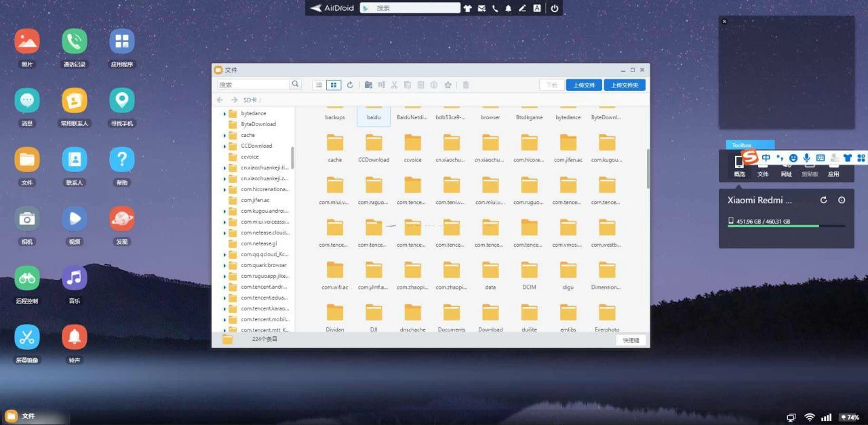The width and height of the screenshot is (868, 425).
Task: Select the grid view icon
Action: [334, 85]
